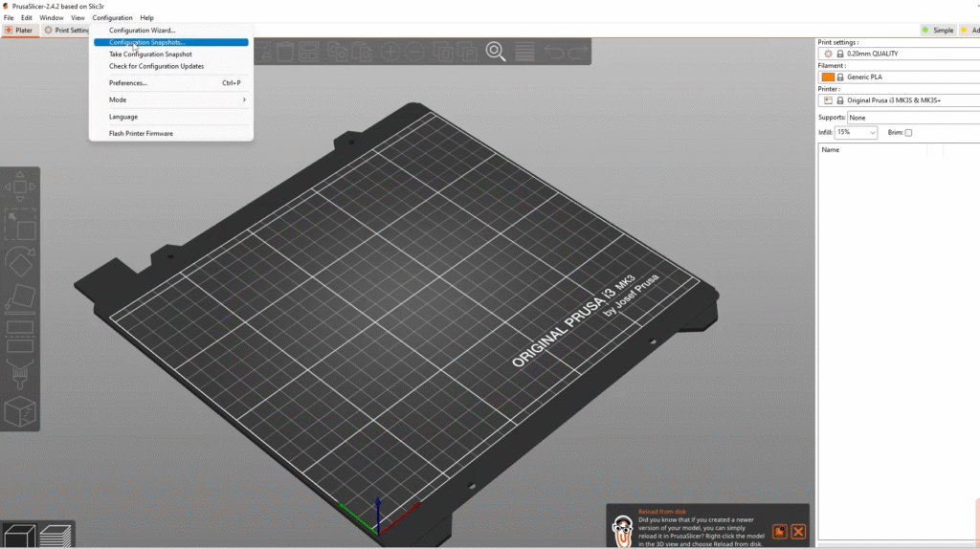Select the Move tool in left toolbar
This screenshot has height=549, width=980.
click(20, 188)
